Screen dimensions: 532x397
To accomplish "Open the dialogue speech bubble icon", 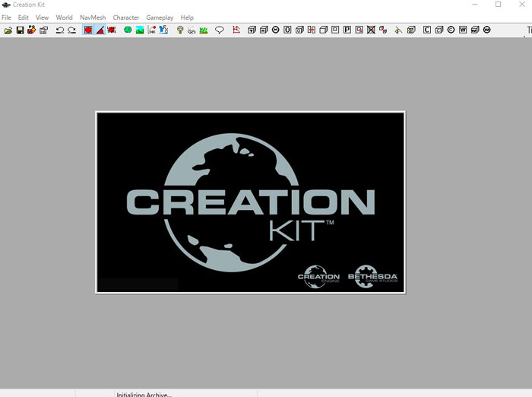I will click(x=220, y=30).
